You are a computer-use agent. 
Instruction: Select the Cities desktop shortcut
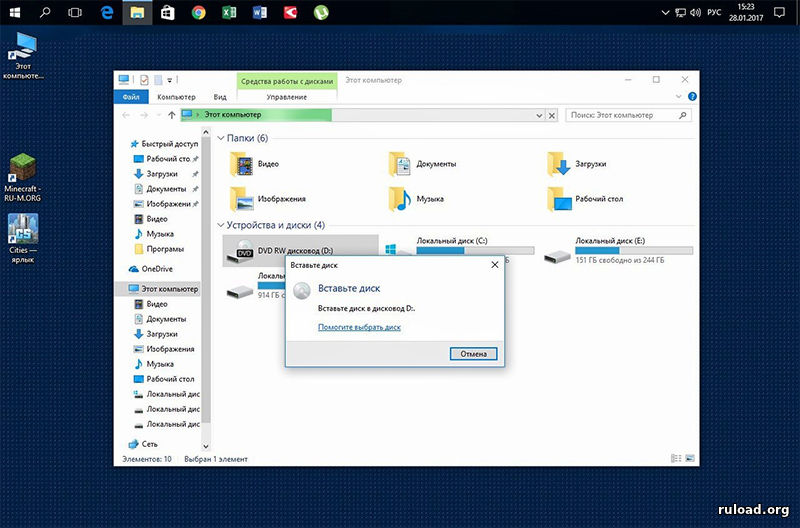click(x=22, y=238)
